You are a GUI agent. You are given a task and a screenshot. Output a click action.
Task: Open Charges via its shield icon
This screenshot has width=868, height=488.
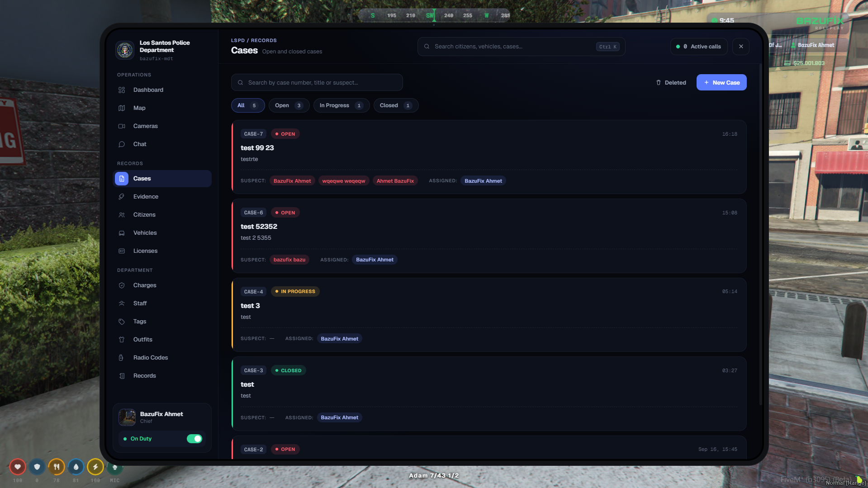(122, 285)
